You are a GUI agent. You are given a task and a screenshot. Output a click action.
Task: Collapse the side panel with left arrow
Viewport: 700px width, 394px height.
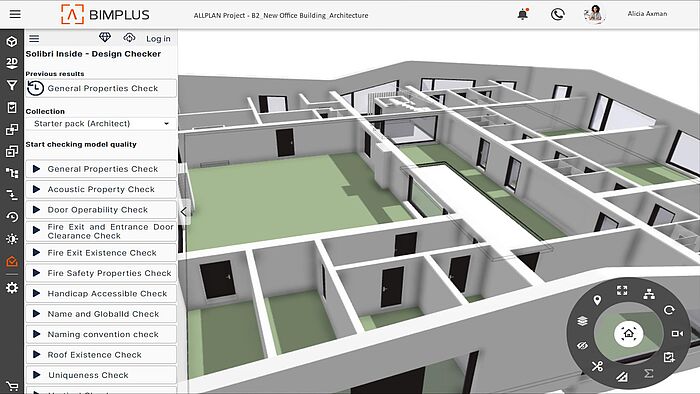tap(184, 212)
